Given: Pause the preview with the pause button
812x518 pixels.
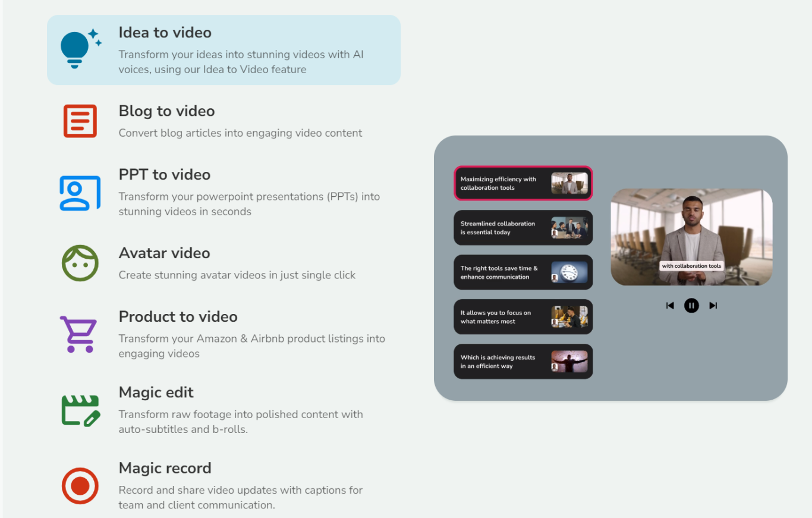Looking at the screenshot, I should [x=691, y=305].
